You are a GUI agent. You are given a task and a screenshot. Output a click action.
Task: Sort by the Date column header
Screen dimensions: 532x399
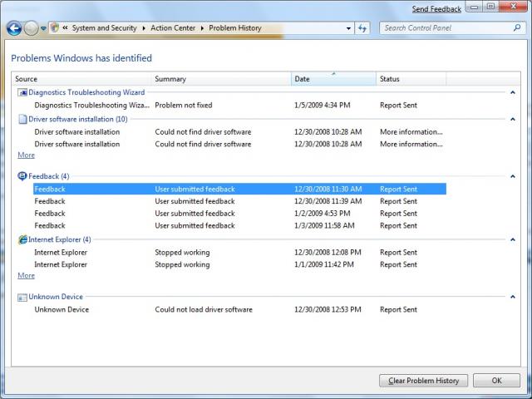(x=333, y=79)
